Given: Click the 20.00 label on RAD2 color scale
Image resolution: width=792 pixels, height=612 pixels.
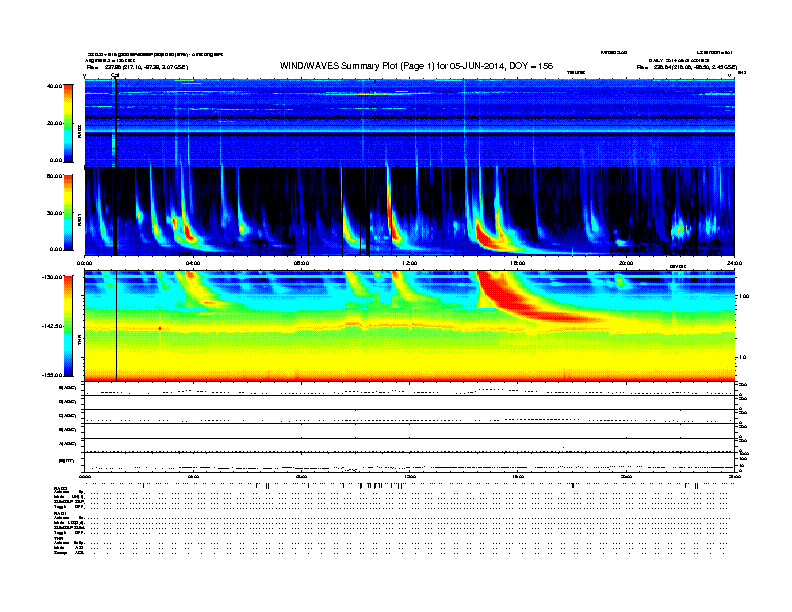Looking at the screenshot, I should click(x=54, y=123).
